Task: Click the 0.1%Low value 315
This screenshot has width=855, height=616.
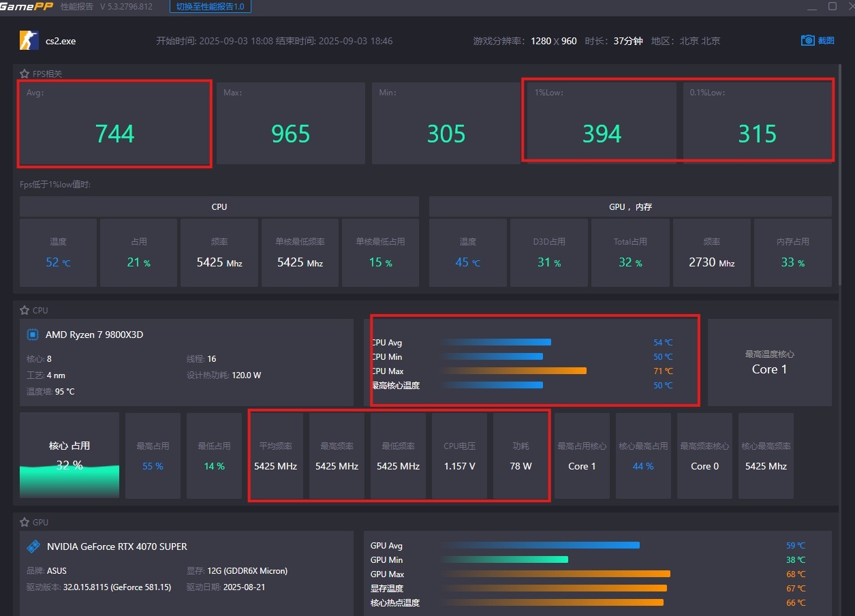Action: pos(758,134)
